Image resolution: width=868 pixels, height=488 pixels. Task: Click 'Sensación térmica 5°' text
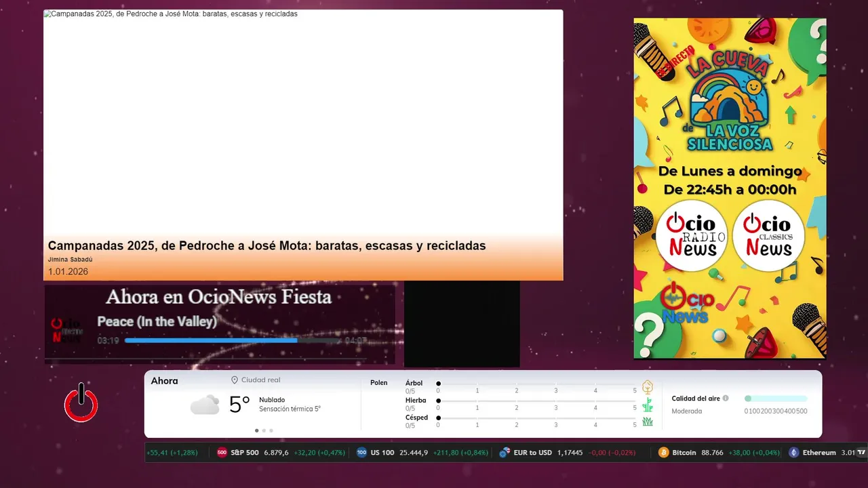coord(290,409)
